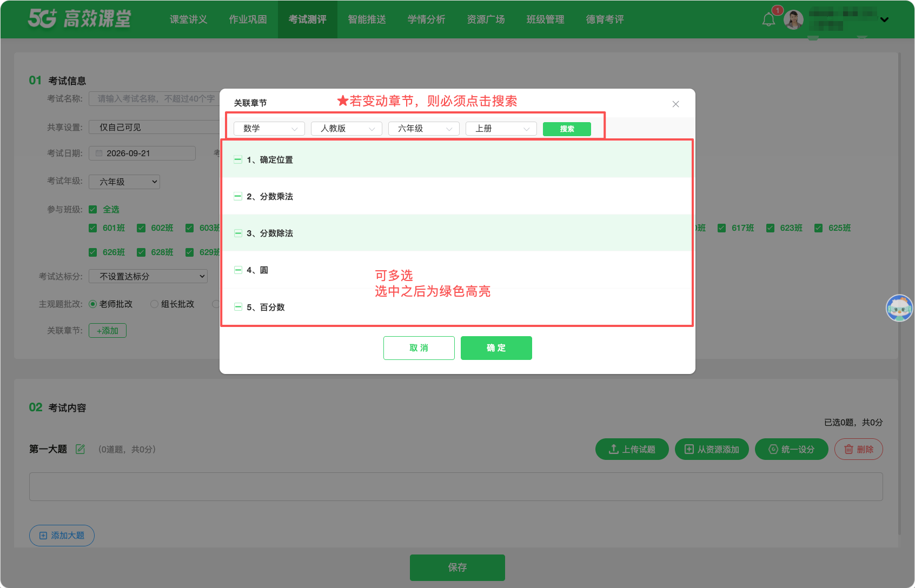Click 取消 to cancel

coord(419,348)
